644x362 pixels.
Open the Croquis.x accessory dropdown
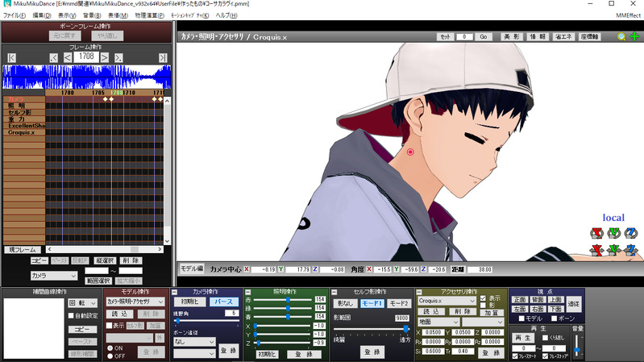[x=447, y=301]
